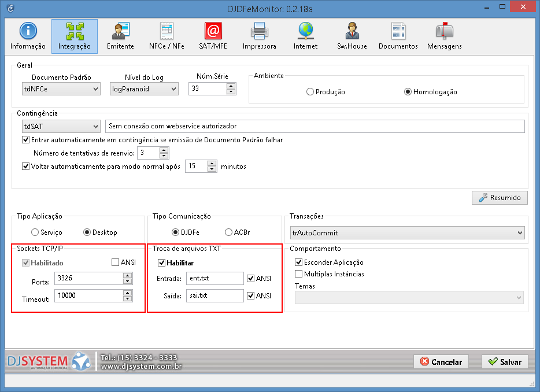Click the Núm.Série input field
This screenshot has height=392, width=540.
pos(208,88)
